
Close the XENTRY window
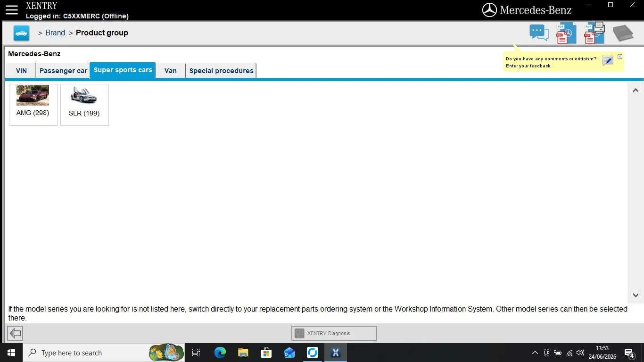[632, 5]
